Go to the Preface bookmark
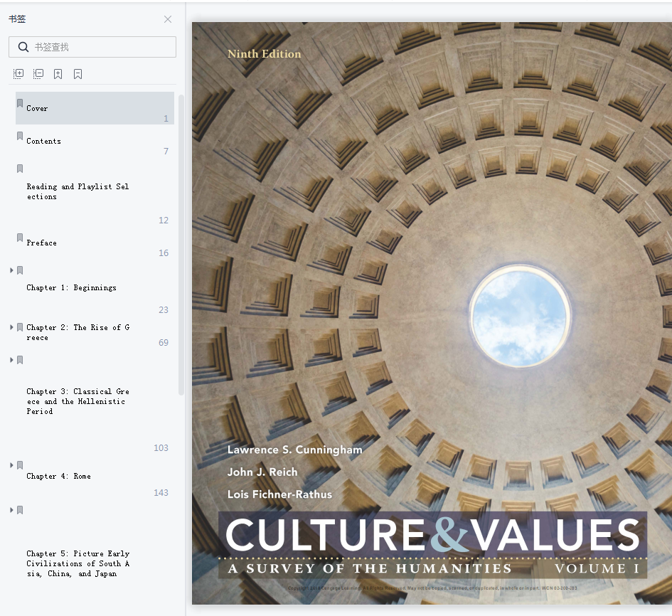The image size is (672, 616). [41, 243]
